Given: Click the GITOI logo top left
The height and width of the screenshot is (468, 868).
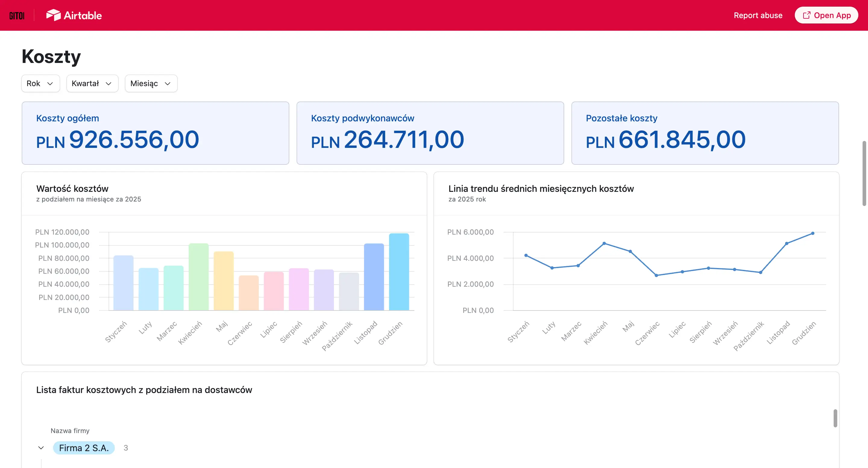Looking at the screenshot, I should [x=17, y=15].
